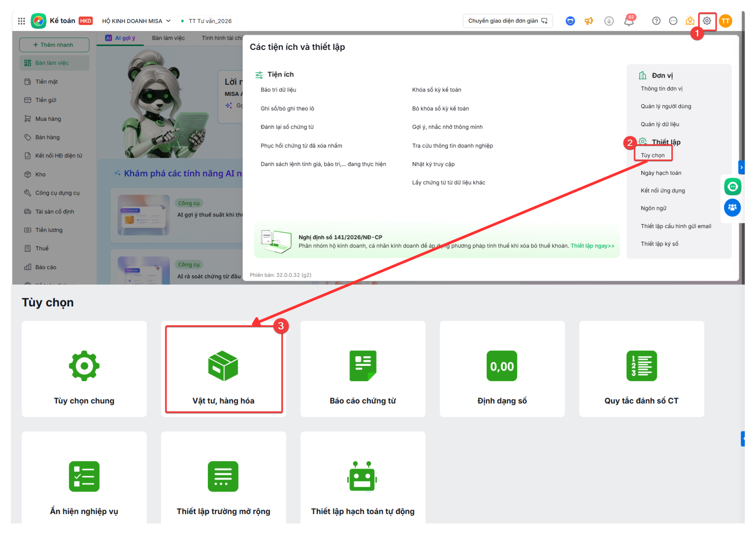The height and width of the screenshot is (534, 756).
Task: Expand the blue side panel arrow
Action: click(x=742, y=167)
